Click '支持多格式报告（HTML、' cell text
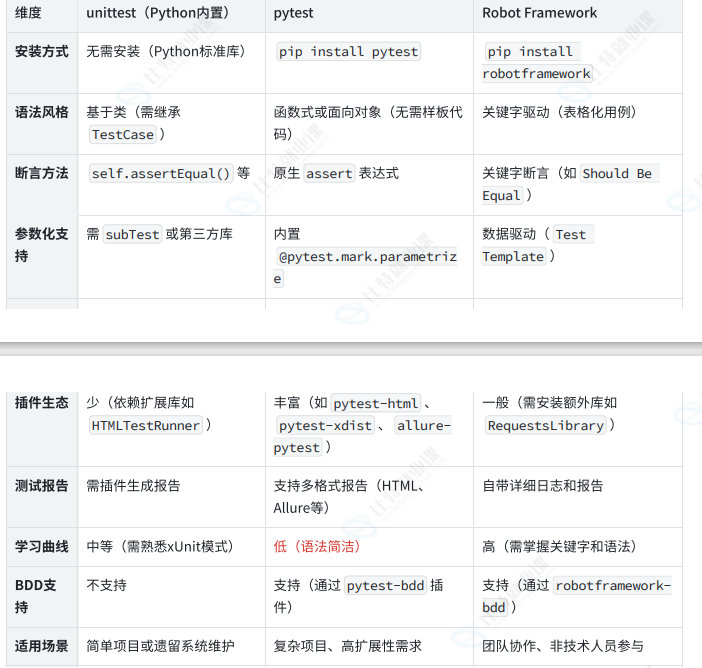The height and width of the screenshot is (668, 702). click(350, 485)
